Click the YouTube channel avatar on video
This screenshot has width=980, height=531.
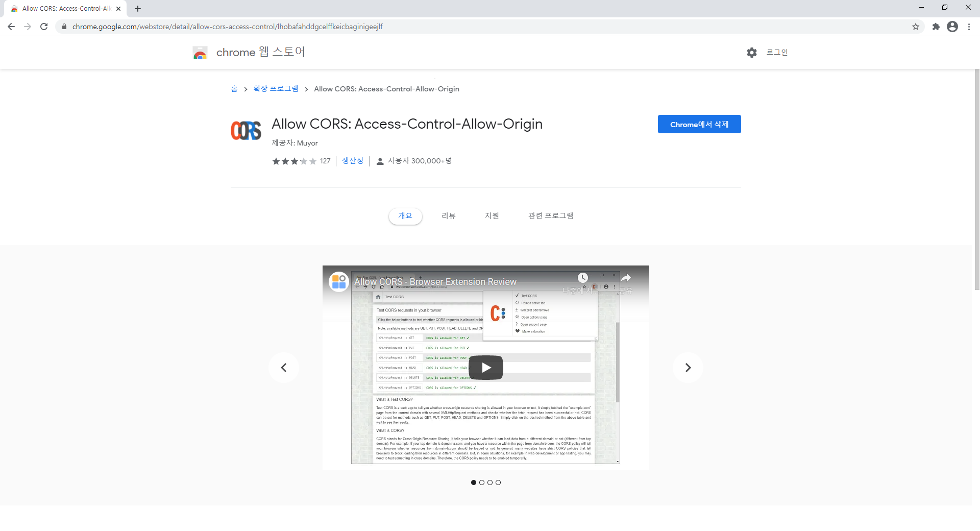(x=339, y=282)
